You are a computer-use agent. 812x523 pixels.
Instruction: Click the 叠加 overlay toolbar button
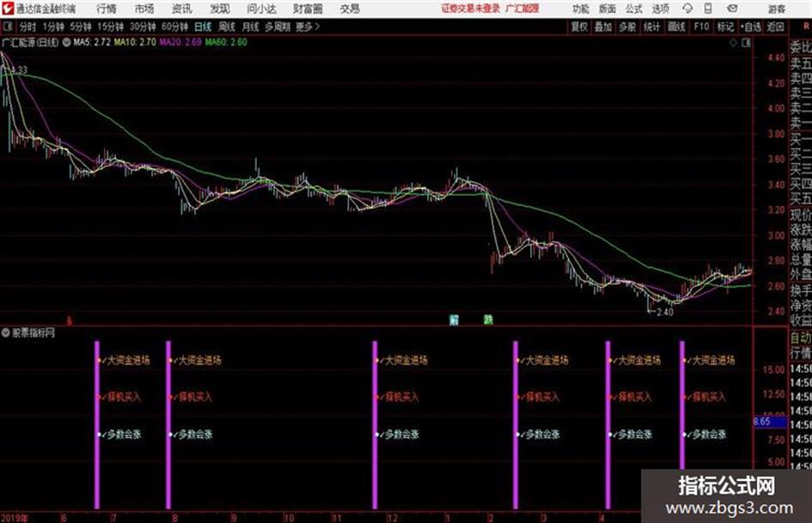coord(603,27)
